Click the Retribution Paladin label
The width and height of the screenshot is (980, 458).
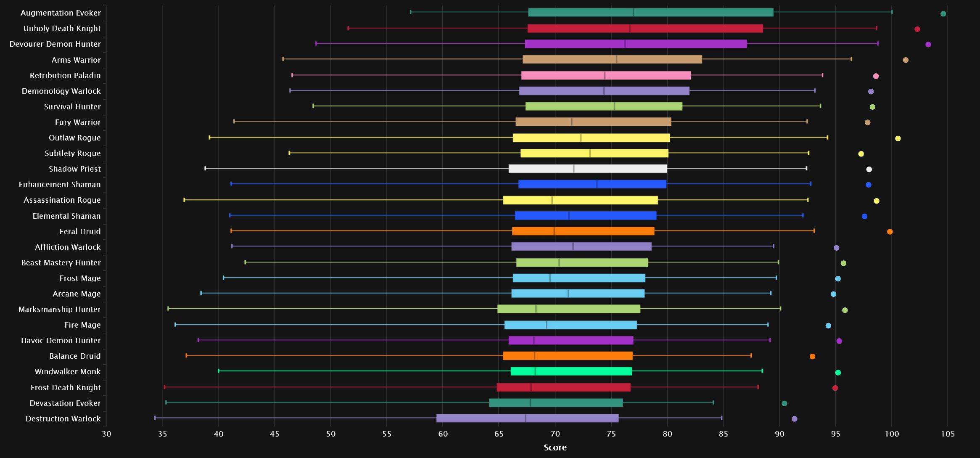pyautogui.click(x=65, y=75)
